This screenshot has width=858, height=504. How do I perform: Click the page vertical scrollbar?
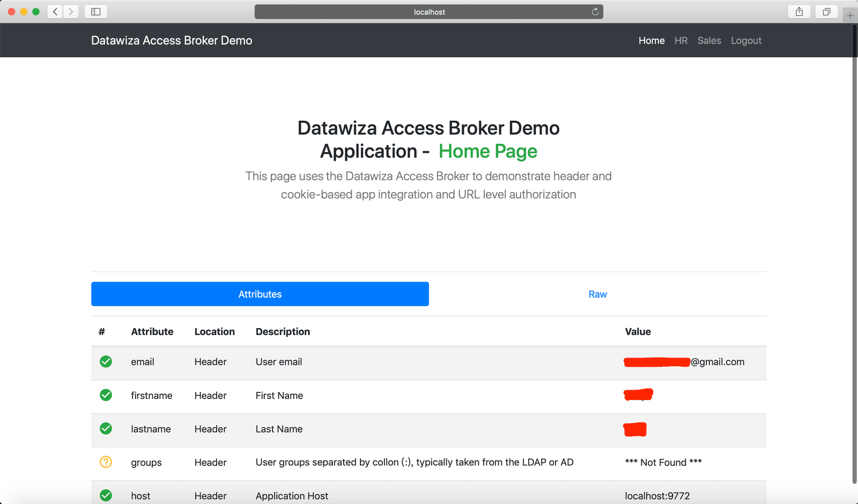click(855, 253)
